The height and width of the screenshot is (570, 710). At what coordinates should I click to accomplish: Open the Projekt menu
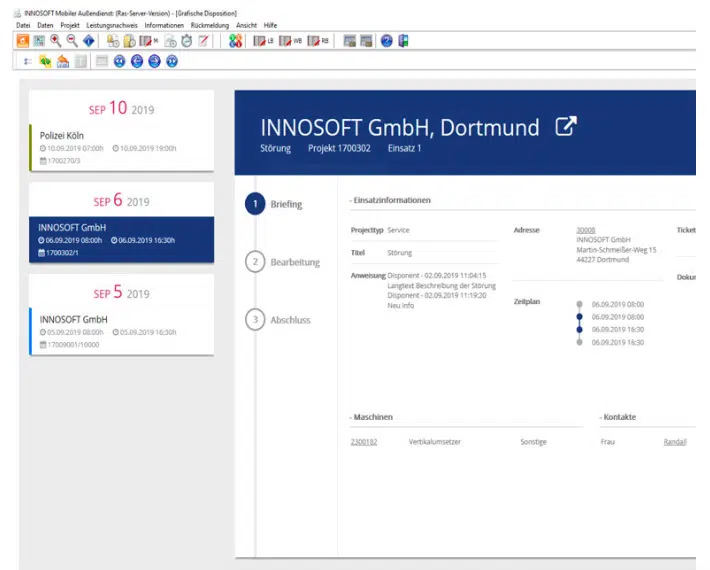point(70,24)
